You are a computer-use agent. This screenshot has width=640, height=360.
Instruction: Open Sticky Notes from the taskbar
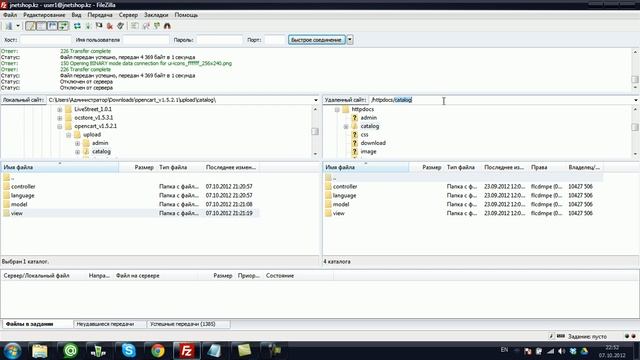click(244, 351)
